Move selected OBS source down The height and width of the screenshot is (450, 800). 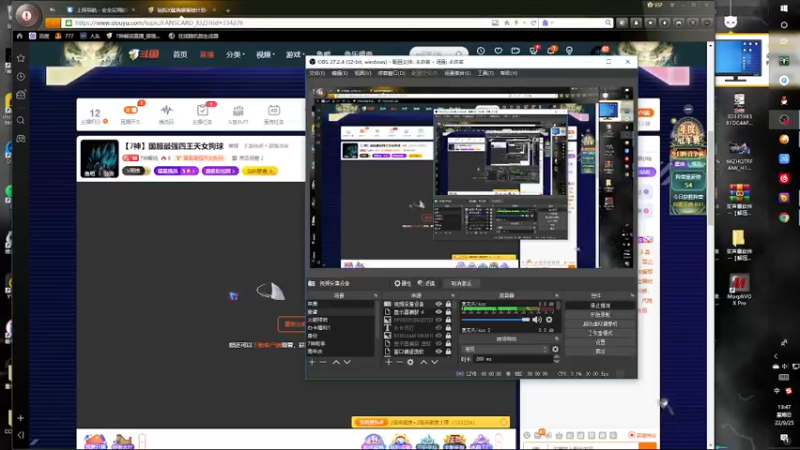(x=435, y=362)
